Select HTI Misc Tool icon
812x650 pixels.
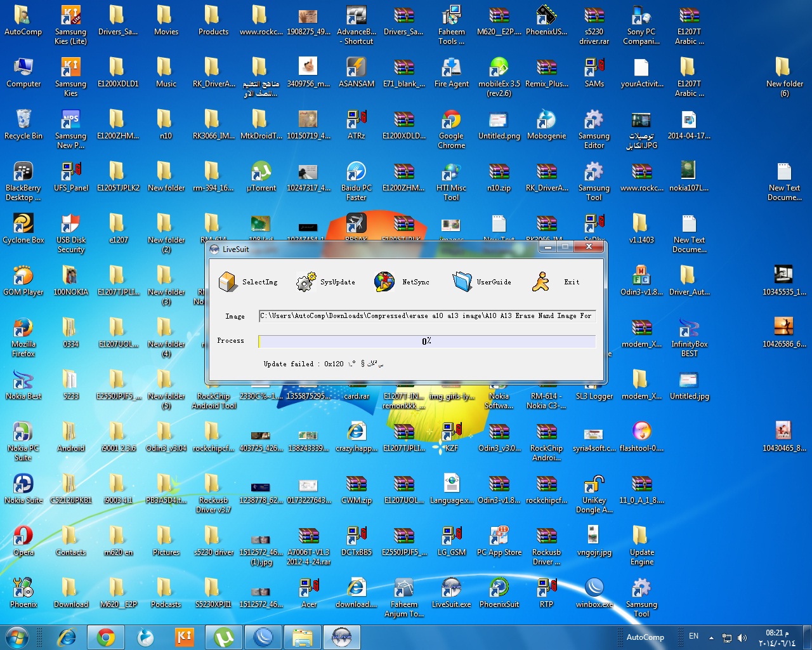click(452, 182)
